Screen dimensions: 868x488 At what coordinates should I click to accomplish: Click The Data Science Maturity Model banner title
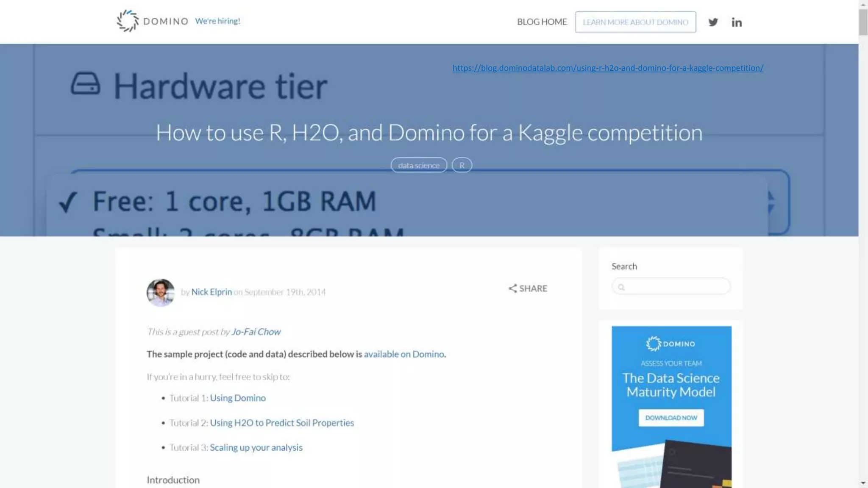[x=671, y=385]
